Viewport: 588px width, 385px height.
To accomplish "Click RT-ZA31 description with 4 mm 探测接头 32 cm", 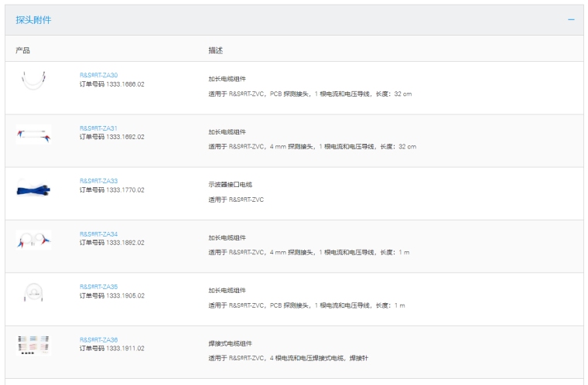I will point(313,147).
